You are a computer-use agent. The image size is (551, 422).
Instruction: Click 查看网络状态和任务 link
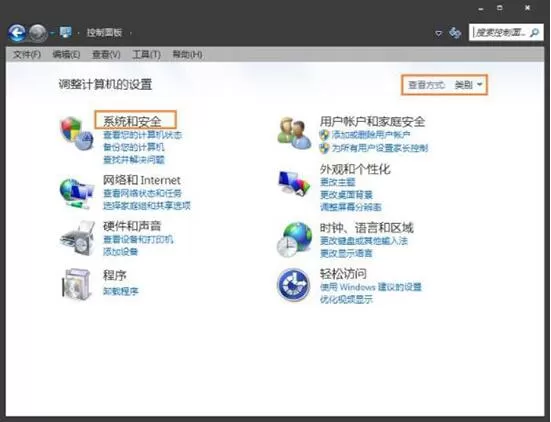pyautogui.click(x=142, y=193)
